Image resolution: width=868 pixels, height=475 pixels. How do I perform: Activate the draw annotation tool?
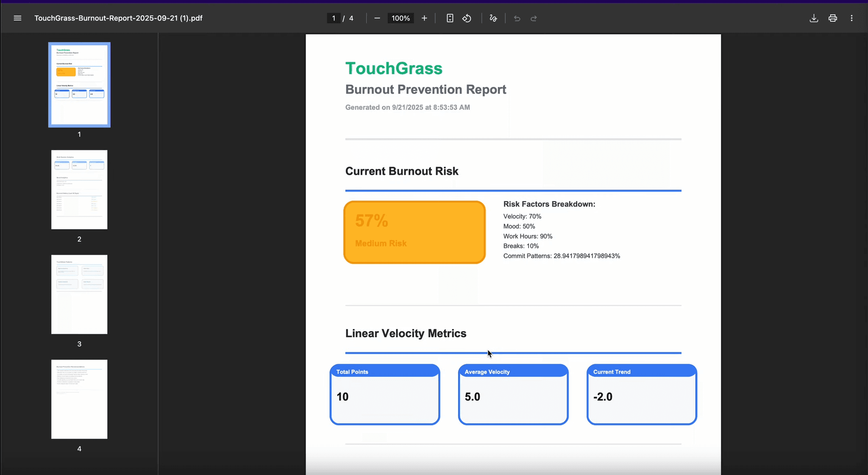[493, 18]
